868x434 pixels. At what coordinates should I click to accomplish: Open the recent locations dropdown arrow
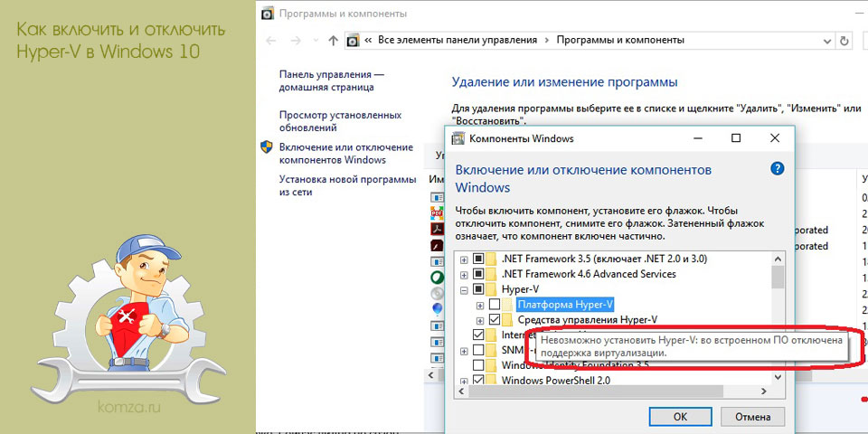click(x=315, y=41)
